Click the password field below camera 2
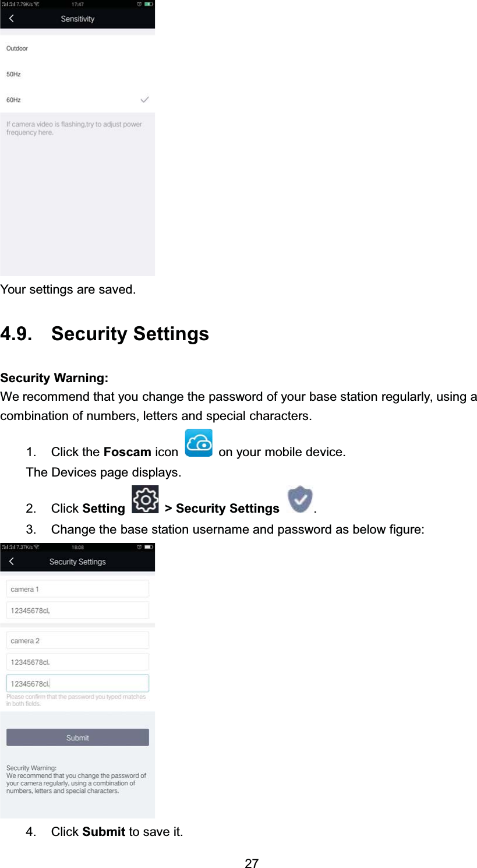 77,662
